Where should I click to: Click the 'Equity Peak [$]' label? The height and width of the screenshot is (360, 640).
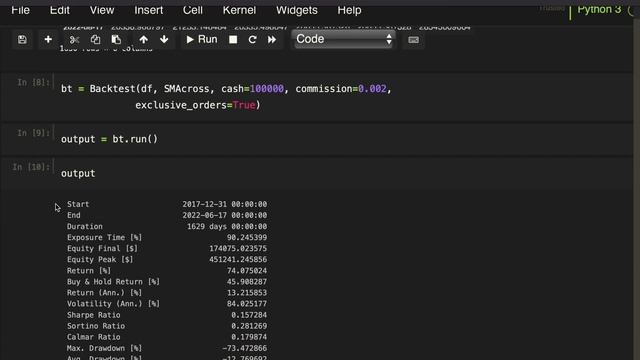coord(100,259)
